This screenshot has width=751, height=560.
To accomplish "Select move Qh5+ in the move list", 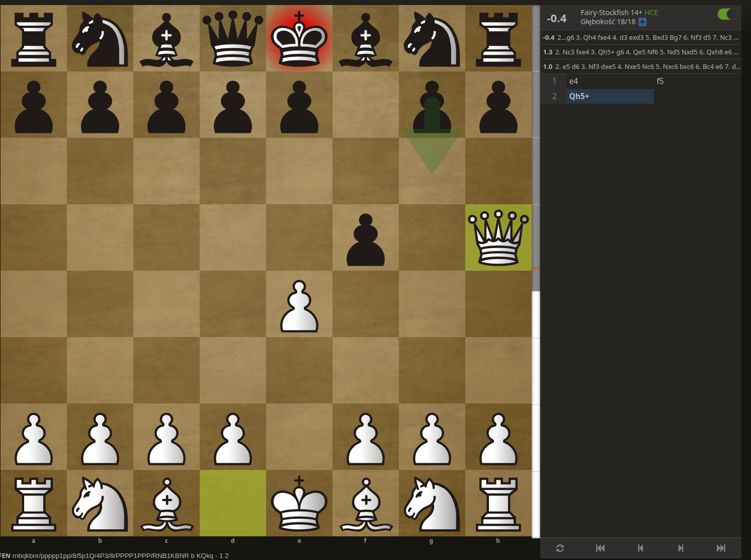I will pos(610,96).
